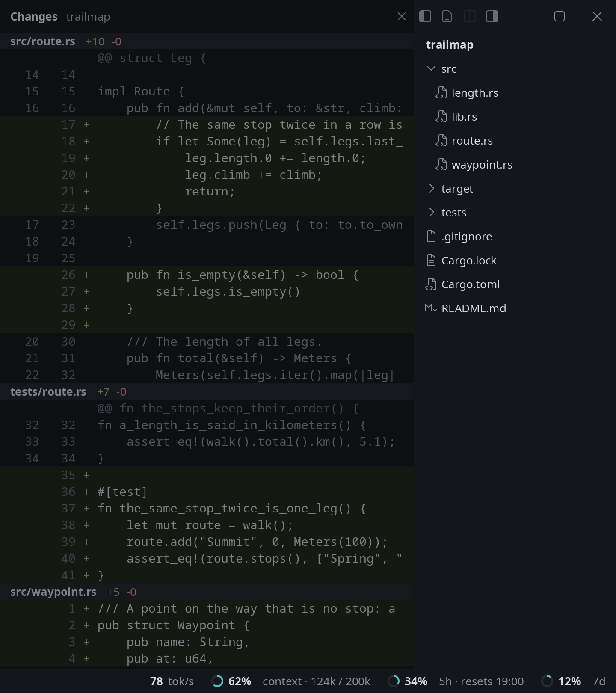The image size is (616, 693).
Task: Click the 7d status label
Action: pyautogui.click(x=599, y=681)
